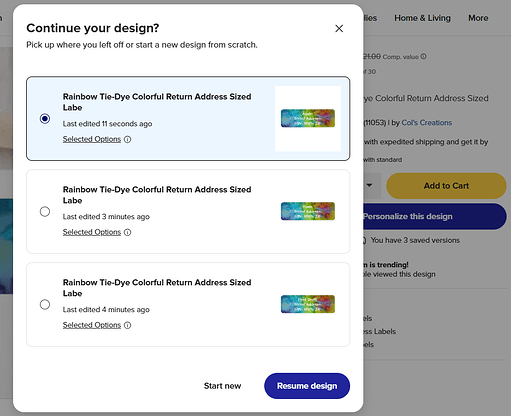Open the Home & Living menu
This screenshot has height=416, width=511.
pos(422,18)
